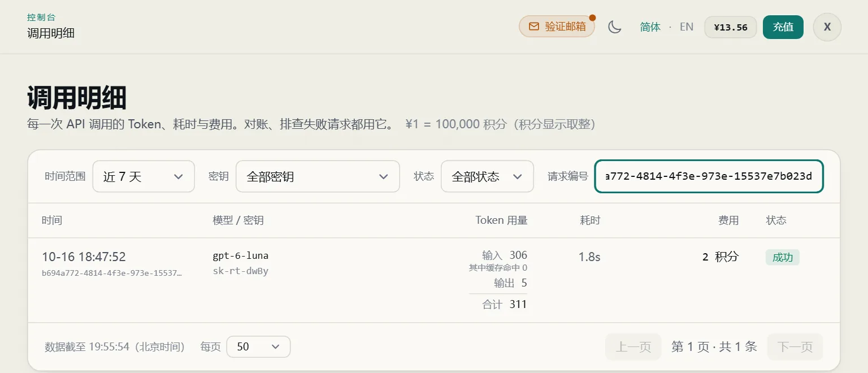
Task: Click the 状态 column header in the table
Action: tap(776, 220)
